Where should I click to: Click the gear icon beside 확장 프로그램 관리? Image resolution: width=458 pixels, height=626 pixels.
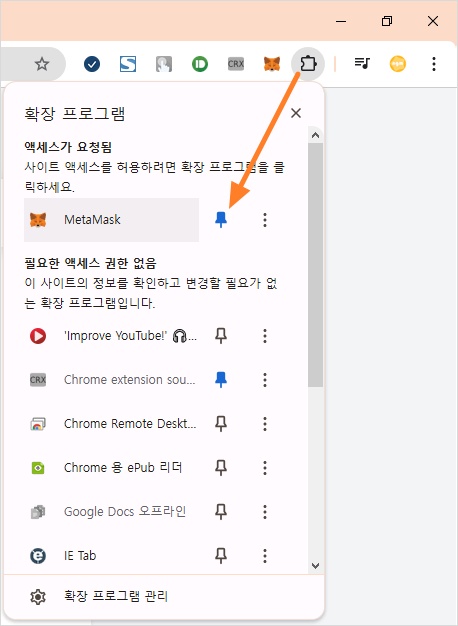[x=38, y=597]
